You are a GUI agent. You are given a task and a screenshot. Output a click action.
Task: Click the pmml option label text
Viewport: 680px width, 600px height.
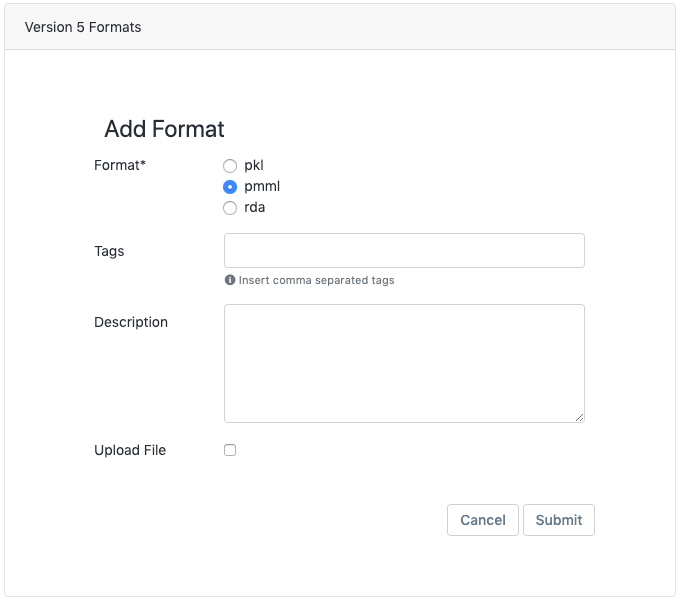(x=262, y=186)
